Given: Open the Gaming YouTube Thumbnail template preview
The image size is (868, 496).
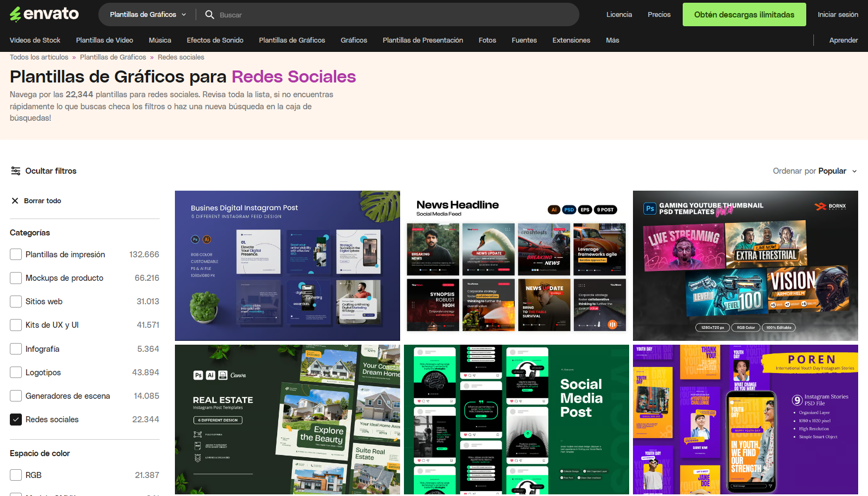Looking at the screenshot, I should tap(745, 265).
